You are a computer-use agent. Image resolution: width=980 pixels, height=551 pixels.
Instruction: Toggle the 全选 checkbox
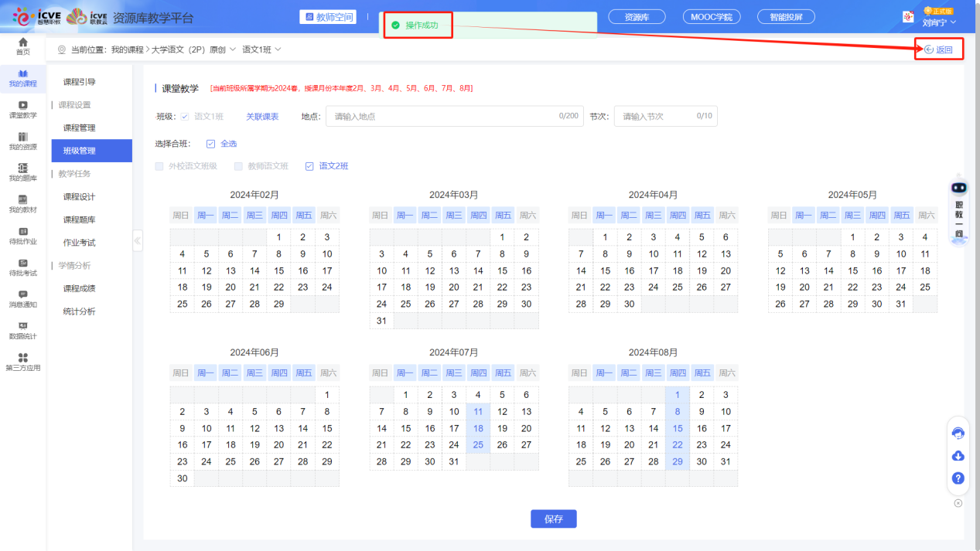point(210,143)
